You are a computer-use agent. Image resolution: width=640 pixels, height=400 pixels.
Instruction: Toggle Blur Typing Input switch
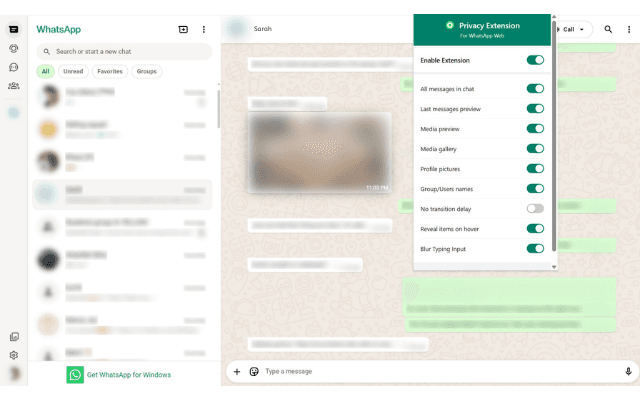click(x=535, y=249)
